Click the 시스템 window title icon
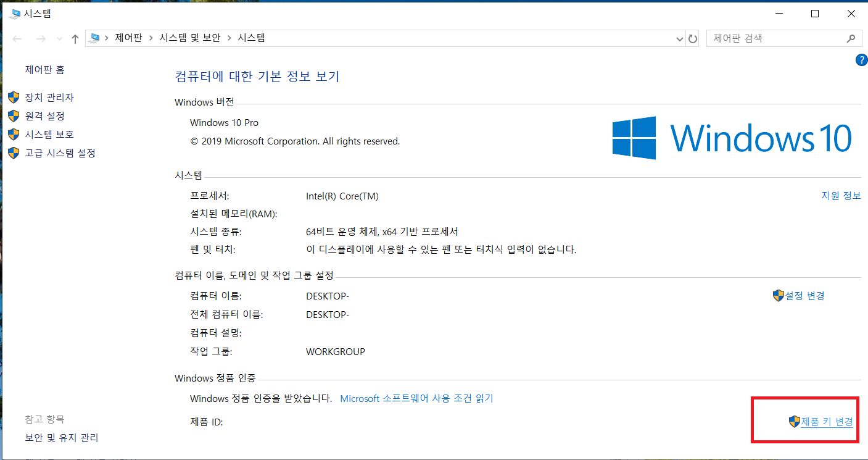The height and width of the screenshot is (460, 868). tap(15, 14)
